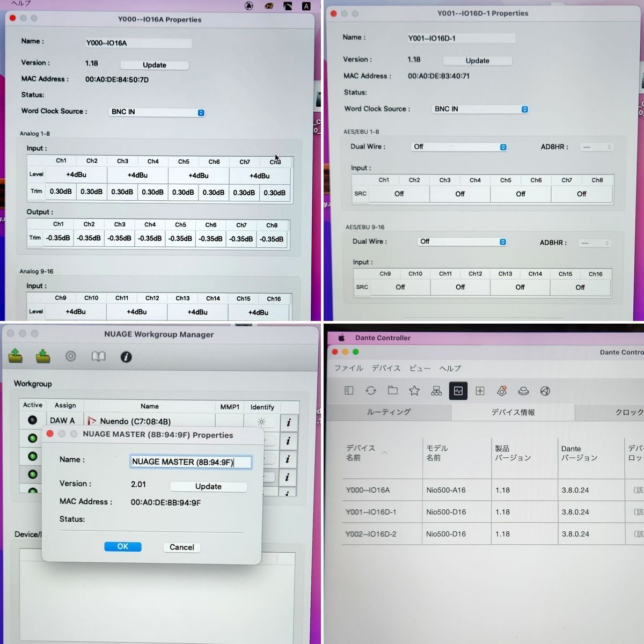Click the folder icon in Dante Controller toolbar
Screen dimensions: 644x644
coord(393,391)
